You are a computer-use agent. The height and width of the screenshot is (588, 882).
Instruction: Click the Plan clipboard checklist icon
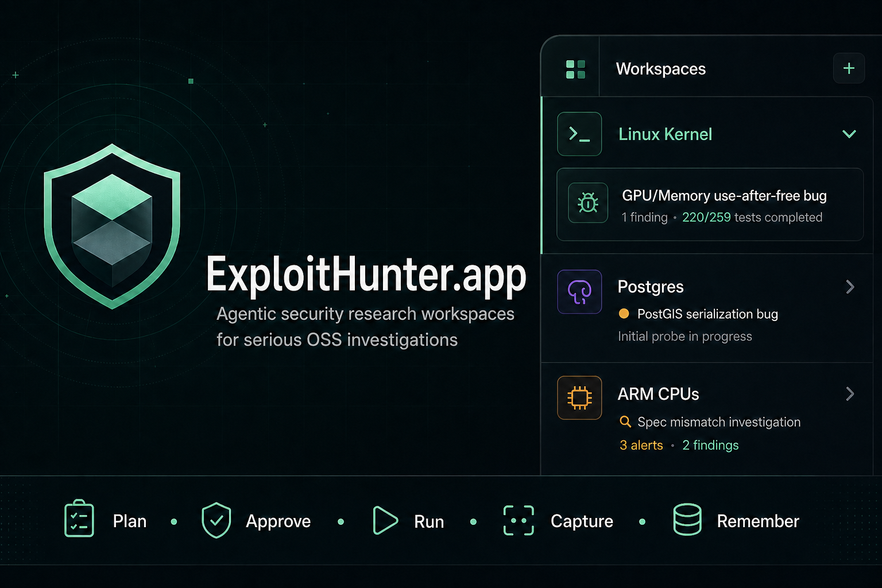pyautogui.click(x=79, y=519)
